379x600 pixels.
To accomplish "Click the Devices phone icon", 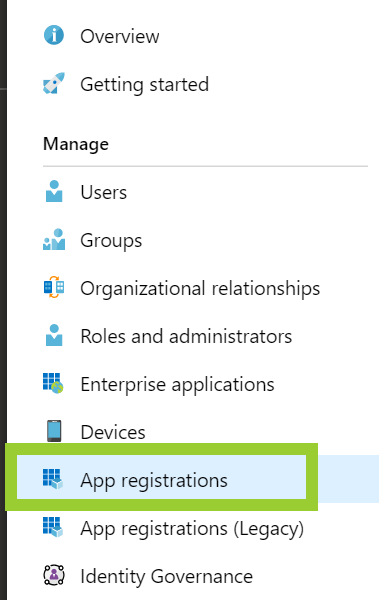I will (x=54, y=431).
